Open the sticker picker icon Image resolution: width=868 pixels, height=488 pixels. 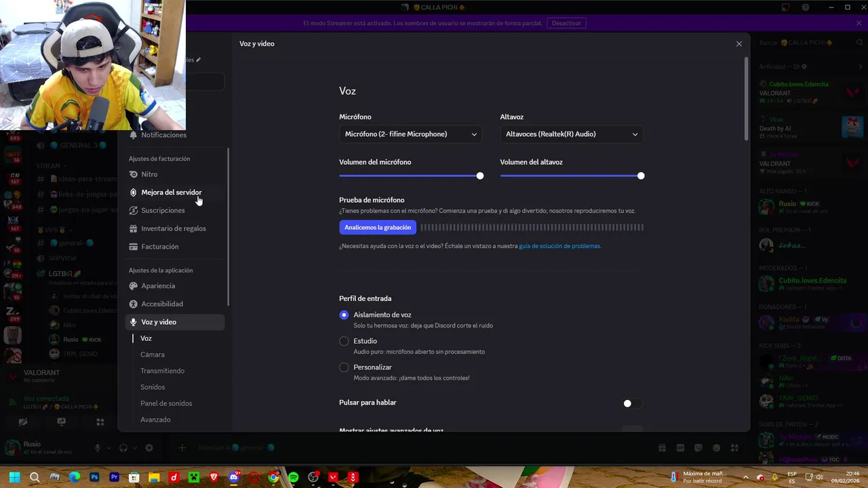[698, 448]
